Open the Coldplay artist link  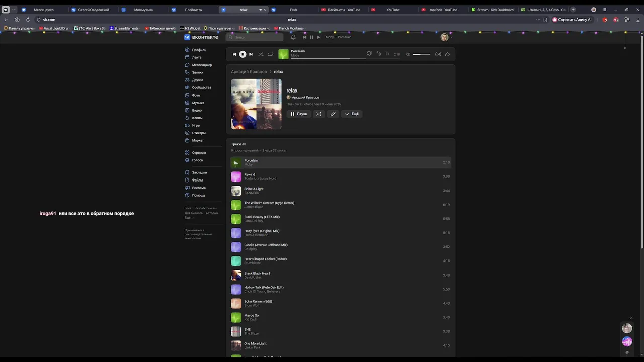[250, 249]
